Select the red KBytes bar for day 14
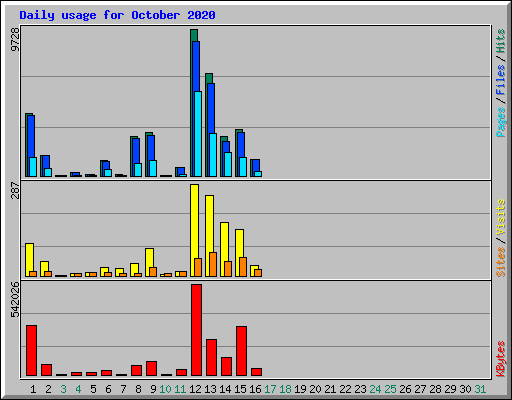This screenshot has height=400, width=512. coord(227,366)
